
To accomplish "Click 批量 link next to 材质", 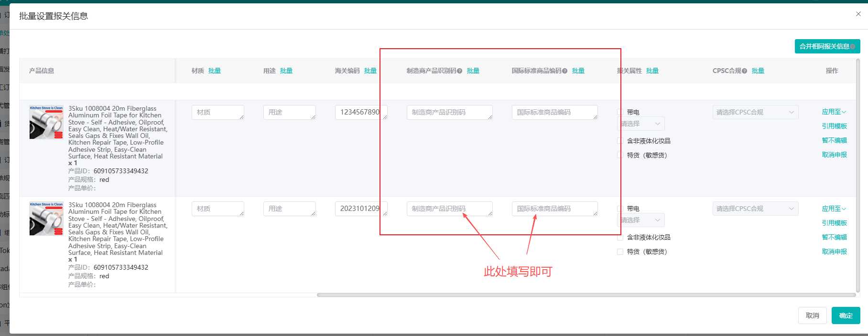I will coord(215,71).
